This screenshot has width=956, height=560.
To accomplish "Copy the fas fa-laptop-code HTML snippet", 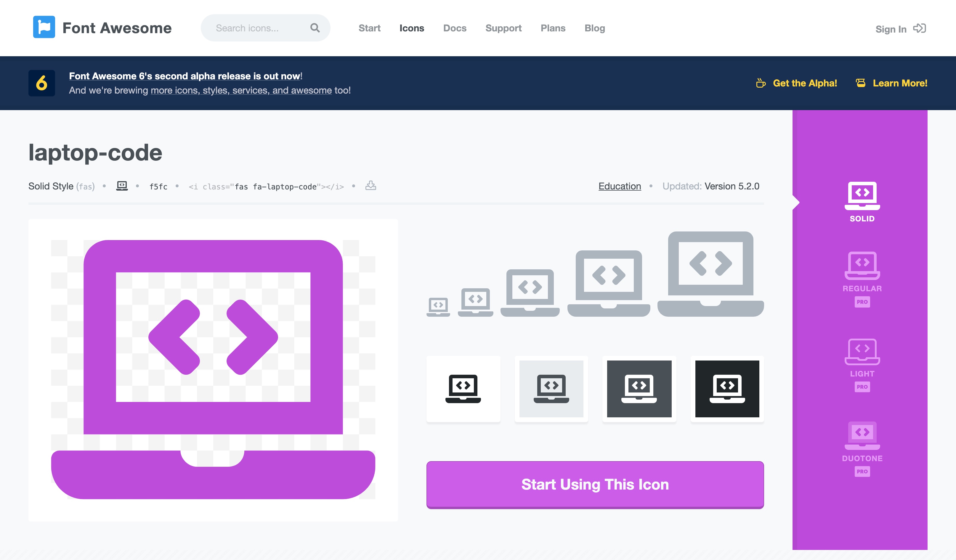I will tap(266, 186).
